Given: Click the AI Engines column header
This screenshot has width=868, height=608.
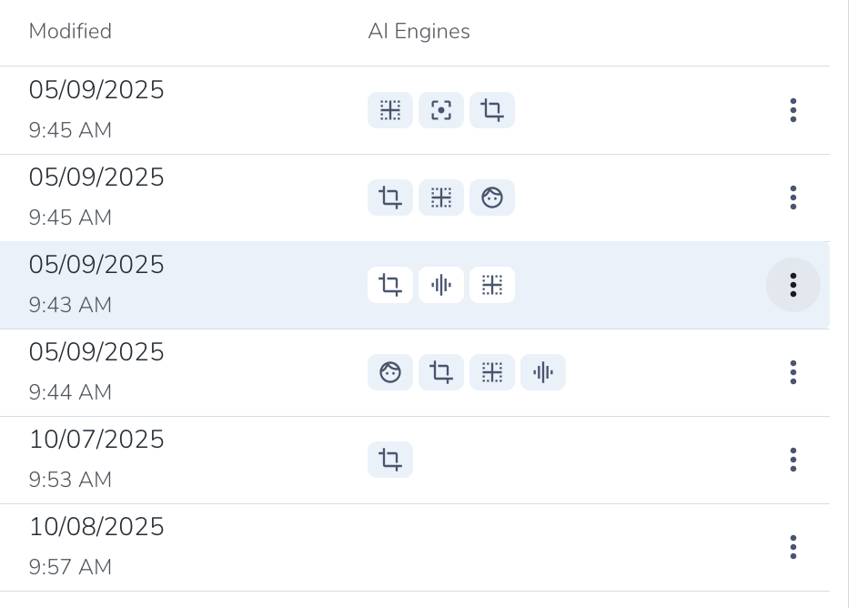Looking at the screenshot, I should point(419,32).
